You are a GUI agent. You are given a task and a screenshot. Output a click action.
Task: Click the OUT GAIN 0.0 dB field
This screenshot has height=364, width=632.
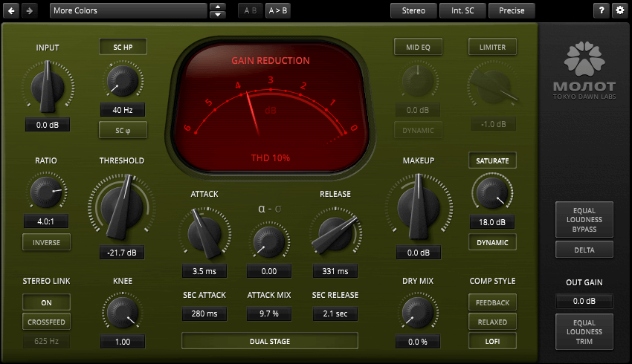pos(584,301)
